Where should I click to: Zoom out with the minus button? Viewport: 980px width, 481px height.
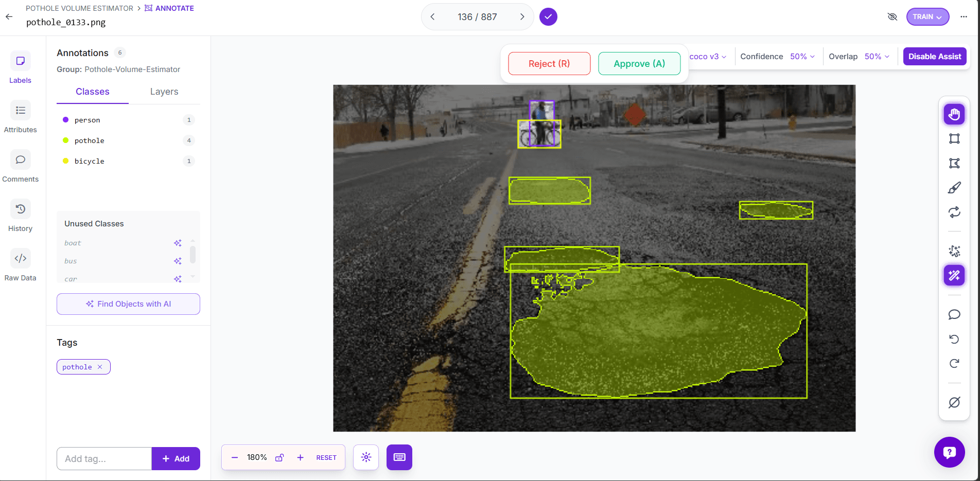[x=235, y=457]
